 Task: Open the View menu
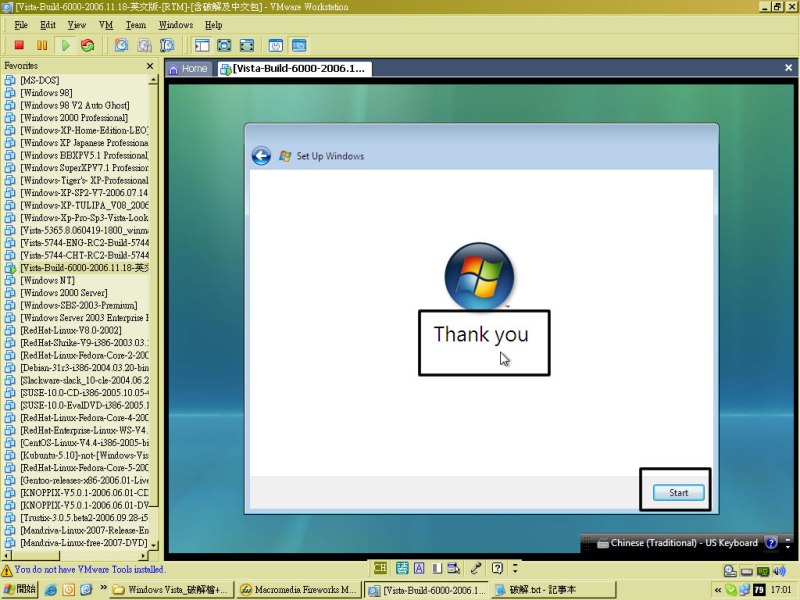click(x=77, y=25)
